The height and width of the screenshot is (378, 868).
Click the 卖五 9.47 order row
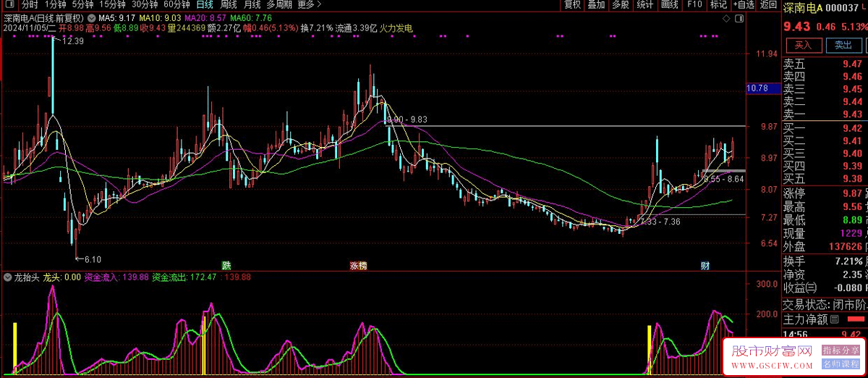(825, 64)
